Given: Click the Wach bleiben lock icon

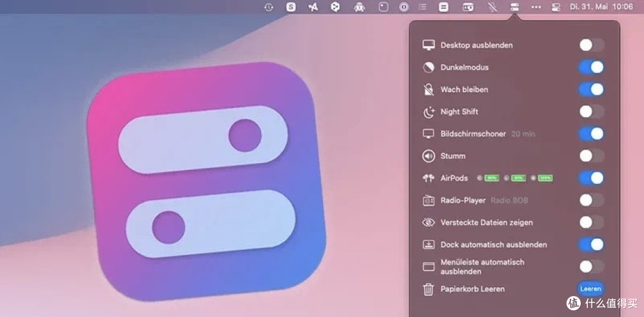Looking at the screenshot, I should [x=428, y=90].
